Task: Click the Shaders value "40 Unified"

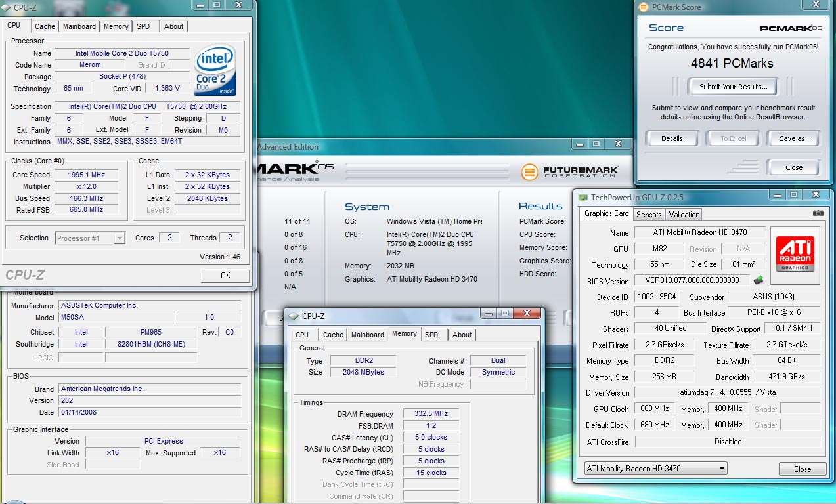Action: click(671, 328)
